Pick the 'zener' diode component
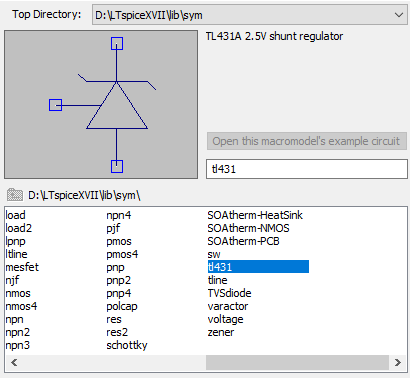The width and height of the screenshot is (410, 378). click(221, 332)
